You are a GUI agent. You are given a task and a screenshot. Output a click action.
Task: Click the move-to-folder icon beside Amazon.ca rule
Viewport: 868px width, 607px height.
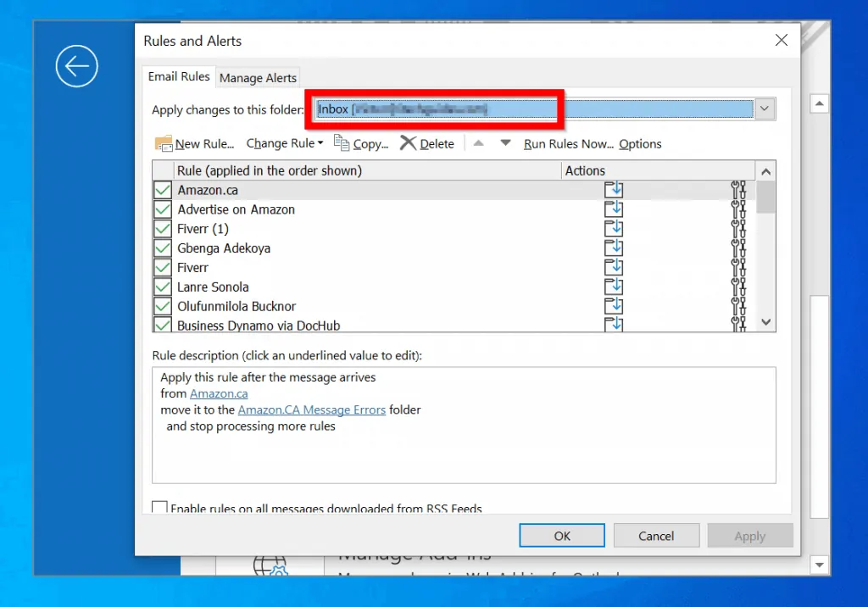click(x=614, y=190)
